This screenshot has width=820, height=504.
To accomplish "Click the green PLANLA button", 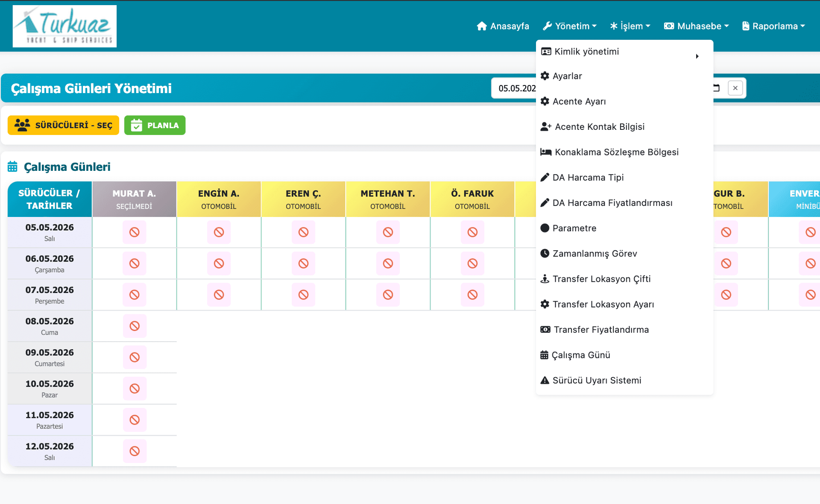I will click(x=155, y=125).
